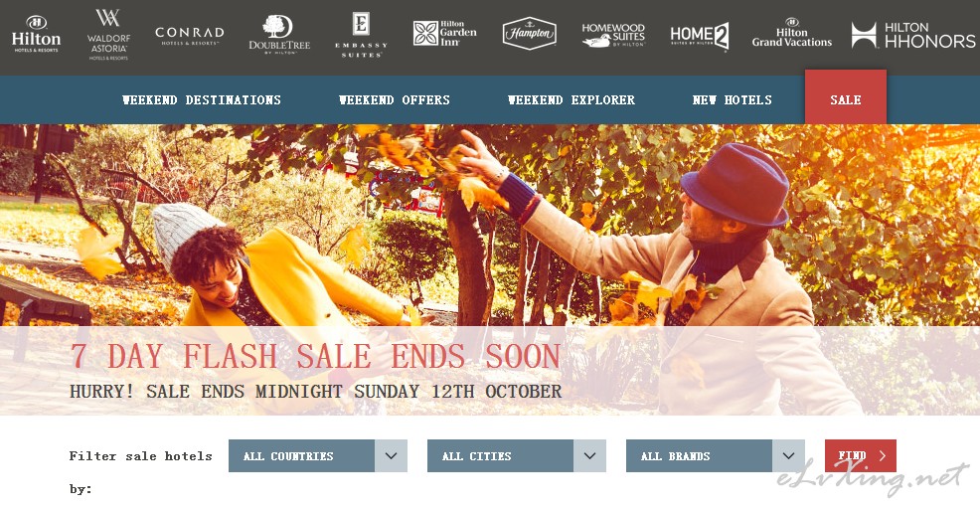Image resolution: width=980 pixels, height=510 pixels.
Task: Visit the Hilton Grand Vacations logo
Action: pos(792,34)
